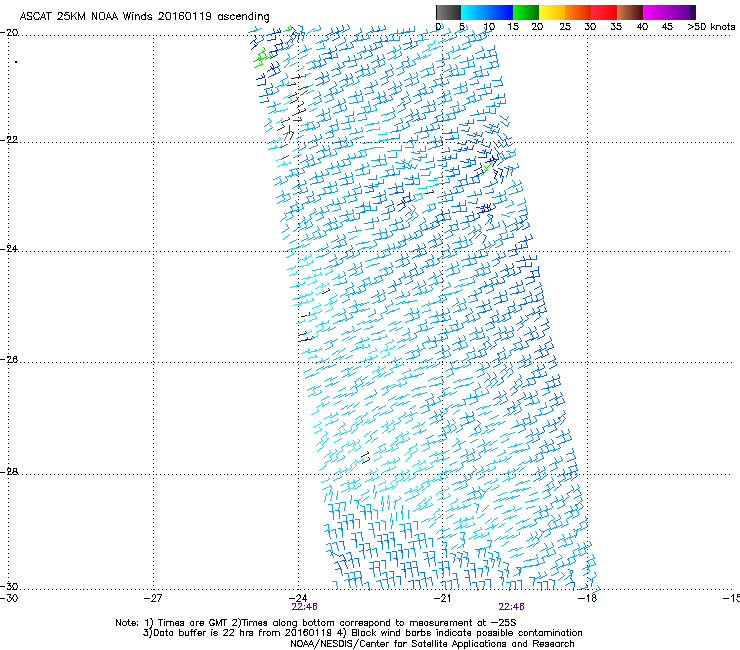This screenshot has width=740, height=650.
Task: Click the gray 0-5 knots legend swatch
Action: pyautogui.click(x=448, y=12)
